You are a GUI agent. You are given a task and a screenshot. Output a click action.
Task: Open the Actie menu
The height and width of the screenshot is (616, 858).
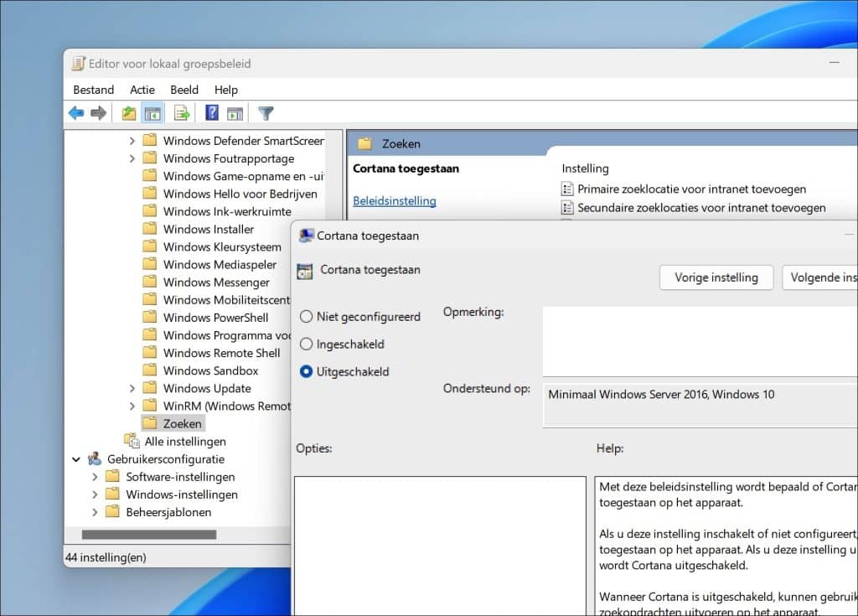point(142,90)
